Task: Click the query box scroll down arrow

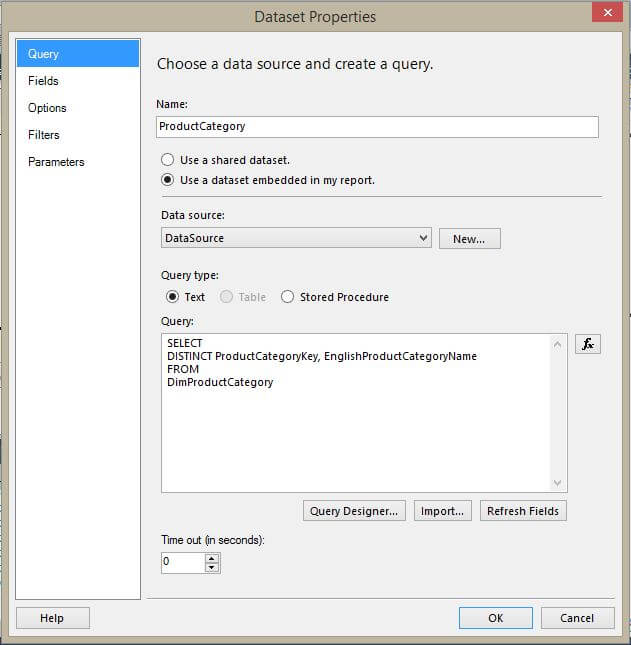Action: [558, 483]
